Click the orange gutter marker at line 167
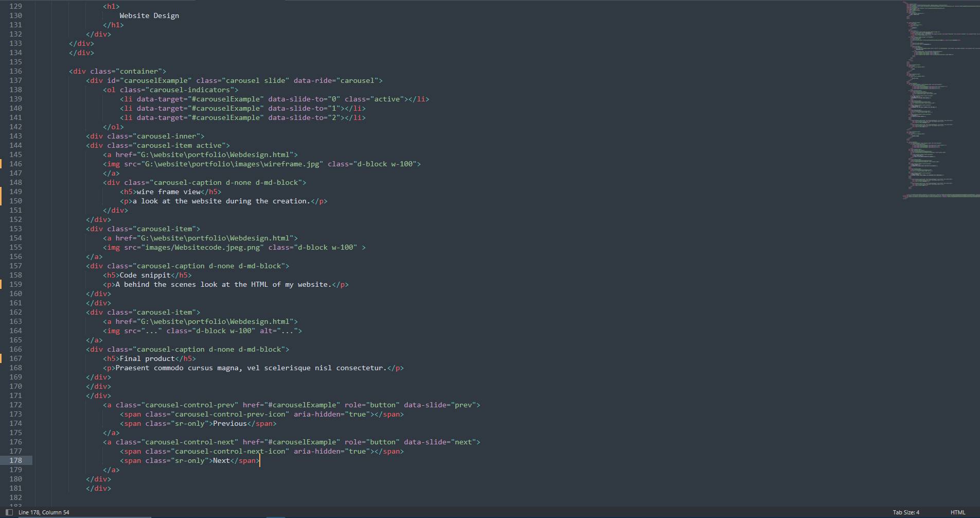This screenshot has height=518, width=980. 1,358
